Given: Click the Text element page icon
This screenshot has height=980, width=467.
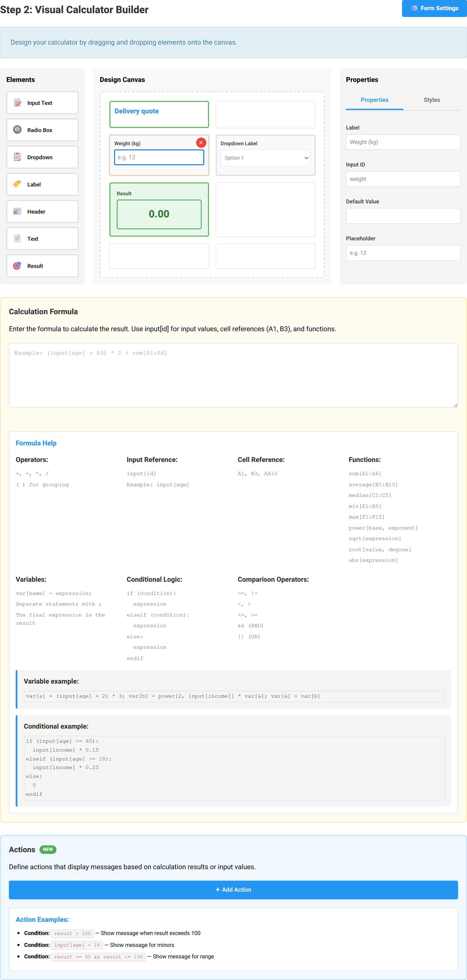Looking at the screenshot, I should (x=17, y=239).
